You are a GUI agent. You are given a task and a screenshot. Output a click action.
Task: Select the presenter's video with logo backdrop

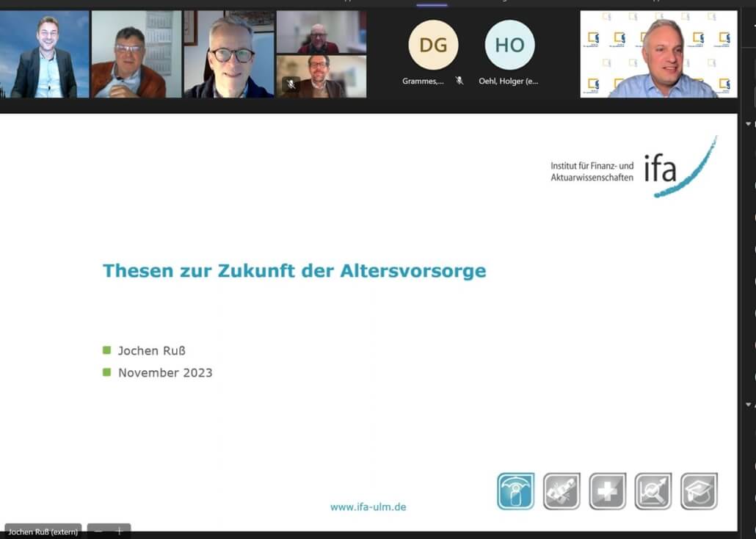658,54
